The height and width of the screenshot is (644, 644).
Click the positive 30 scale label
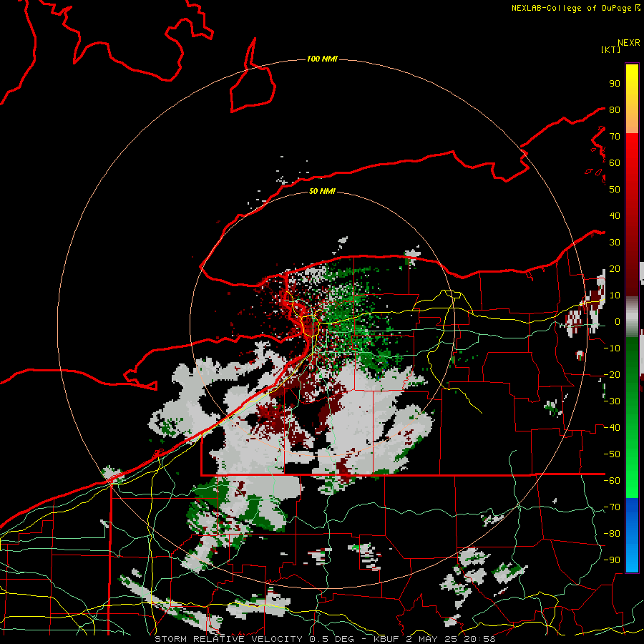click(x=615, y=243)
